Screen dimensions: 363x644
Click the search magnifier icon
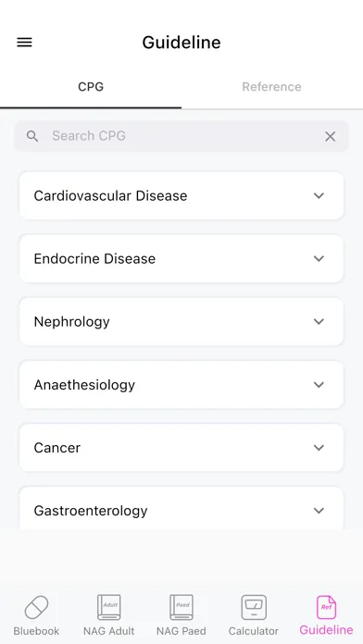[x=32, y=136]
